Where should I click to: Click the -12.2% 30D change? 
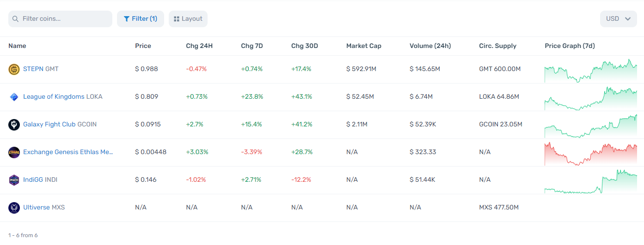tap(301, 179)
